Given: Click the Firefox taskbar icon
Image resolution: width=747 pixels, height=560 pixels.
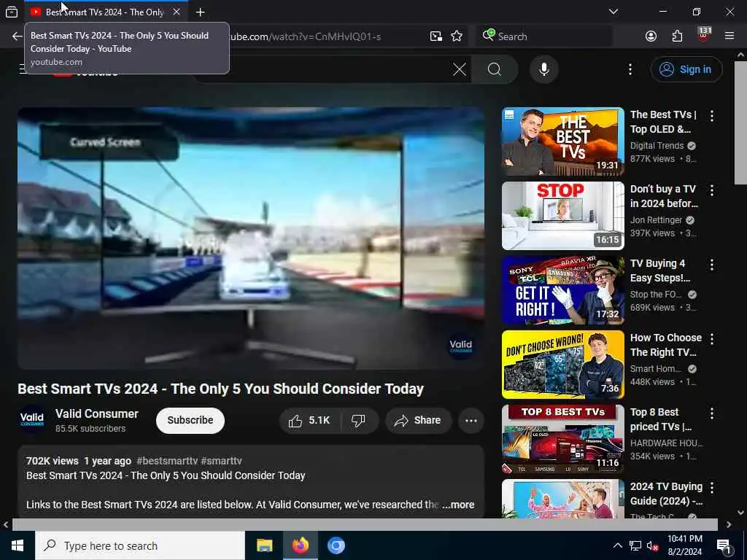Looking at the screenshot, I should [300, 545].
